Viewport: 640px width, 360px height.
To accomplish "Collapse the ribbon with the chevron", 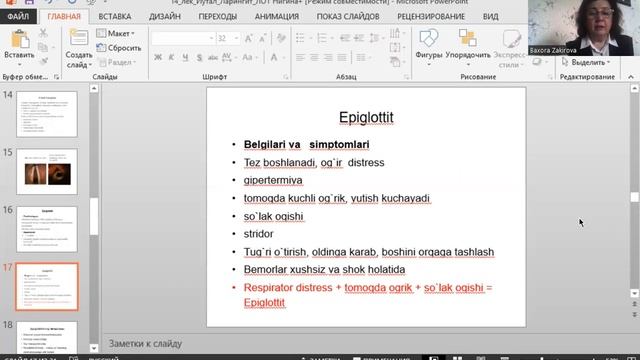I will point(631,77).
